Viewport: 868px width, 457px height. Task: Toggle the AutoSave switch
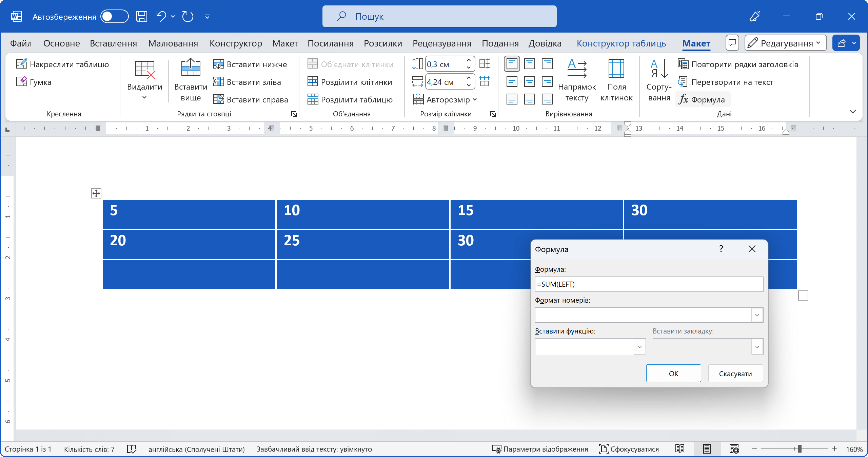coord(114,16)
